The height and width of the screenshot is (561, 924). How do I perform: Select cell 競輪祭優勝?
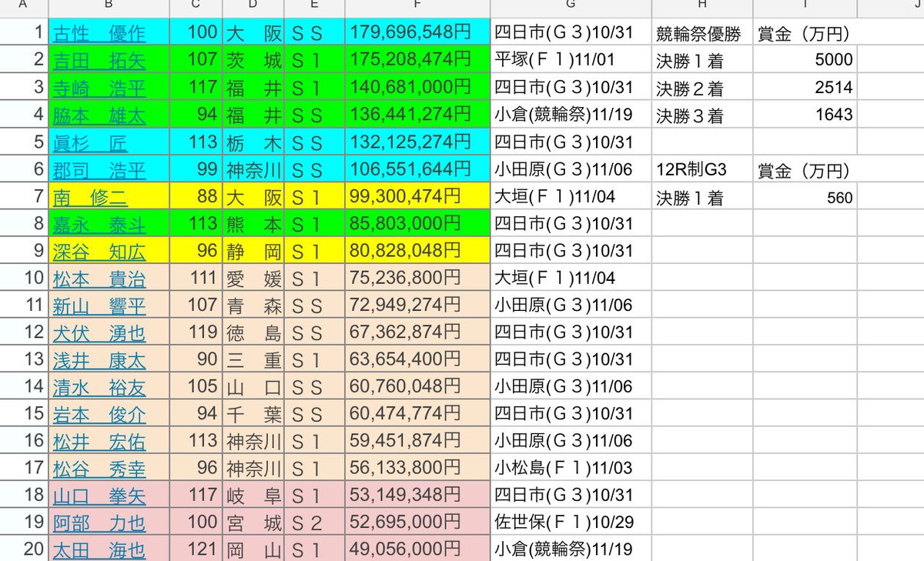pos(702,33)
